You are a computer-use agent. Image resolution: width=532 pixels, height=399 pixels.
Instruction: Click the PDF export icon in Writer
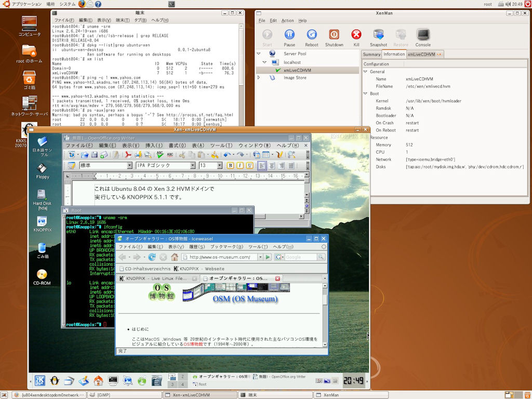point(128,155)
